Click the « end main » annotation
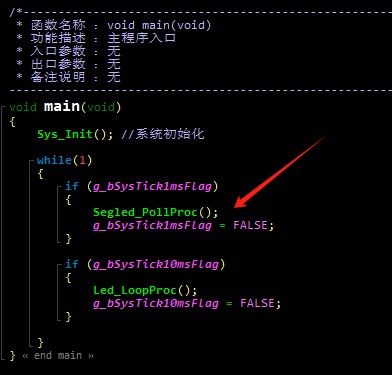 [x=58, y=356]
